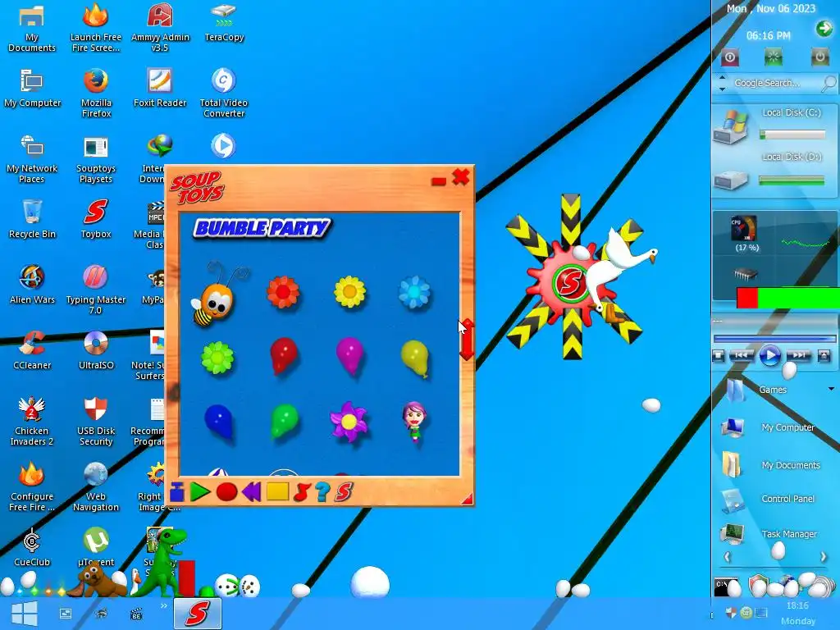The image size is (840, 630).
Task: Open Recycle Bin icon
Action: coord(32,218)
